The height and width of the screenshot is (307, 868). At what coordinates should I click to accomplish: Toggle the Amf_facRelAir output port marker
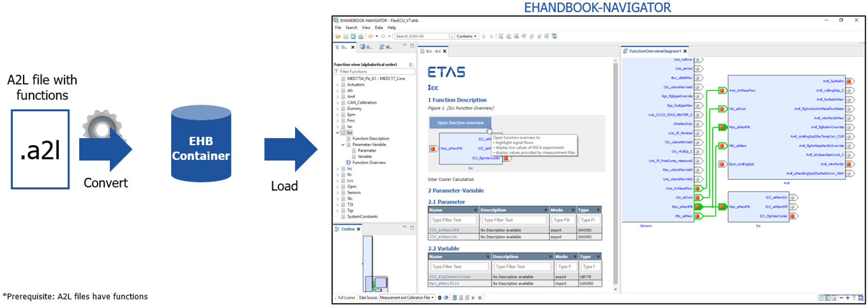[849, 81]
